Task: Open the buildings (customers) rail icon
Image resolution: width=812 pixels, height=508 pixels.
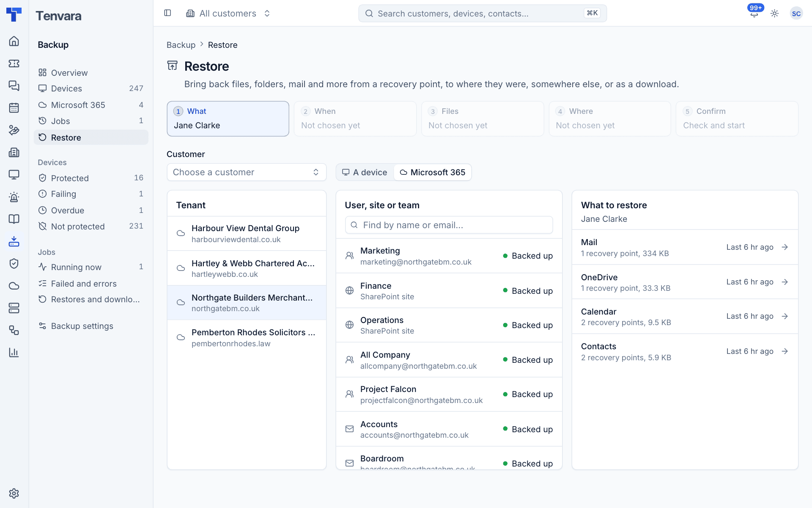Action: [14, 152]
